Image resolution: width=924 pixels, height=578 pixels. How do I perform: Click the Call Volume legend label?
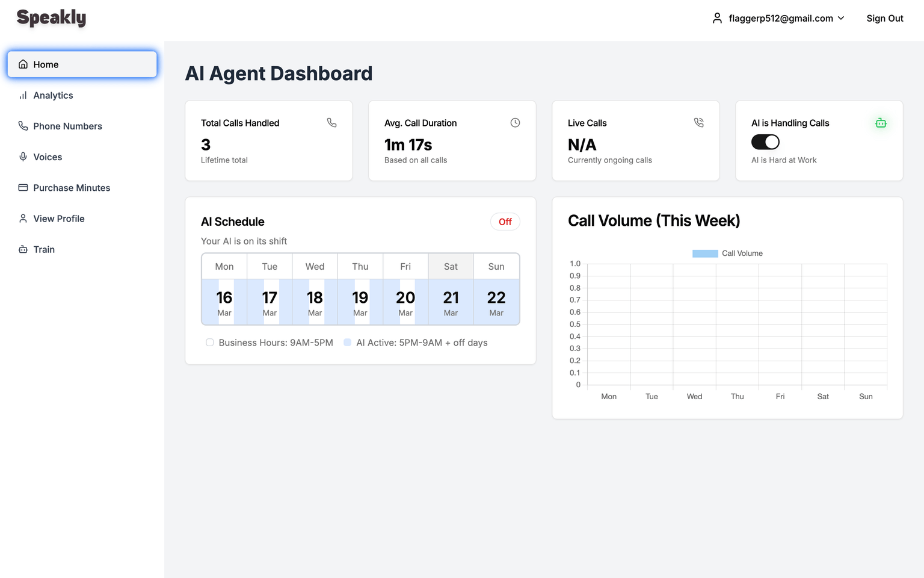coord(742,253)
